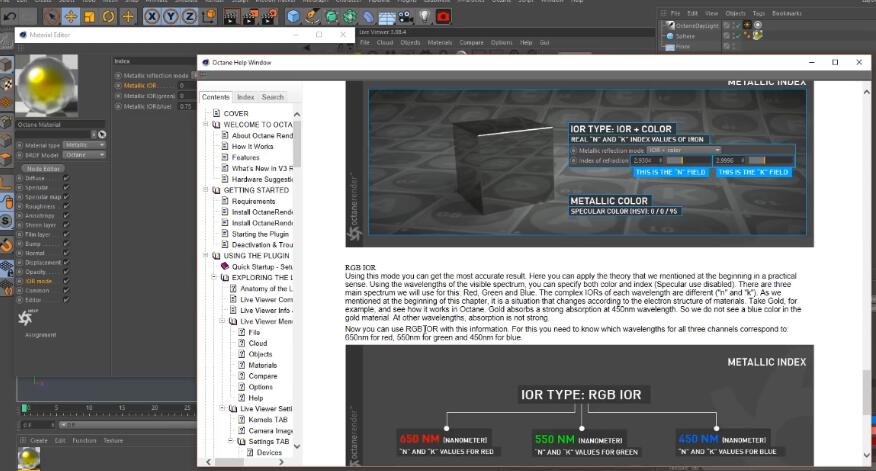
Task: Toggle the Y axis lock
Action: 171,17
